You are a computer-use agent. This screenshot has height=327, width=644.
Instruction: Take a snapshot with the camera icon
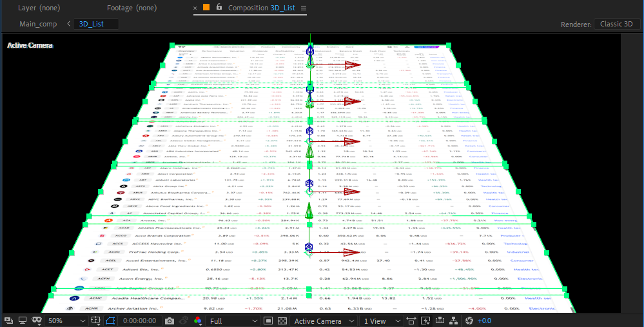[170, 321]
